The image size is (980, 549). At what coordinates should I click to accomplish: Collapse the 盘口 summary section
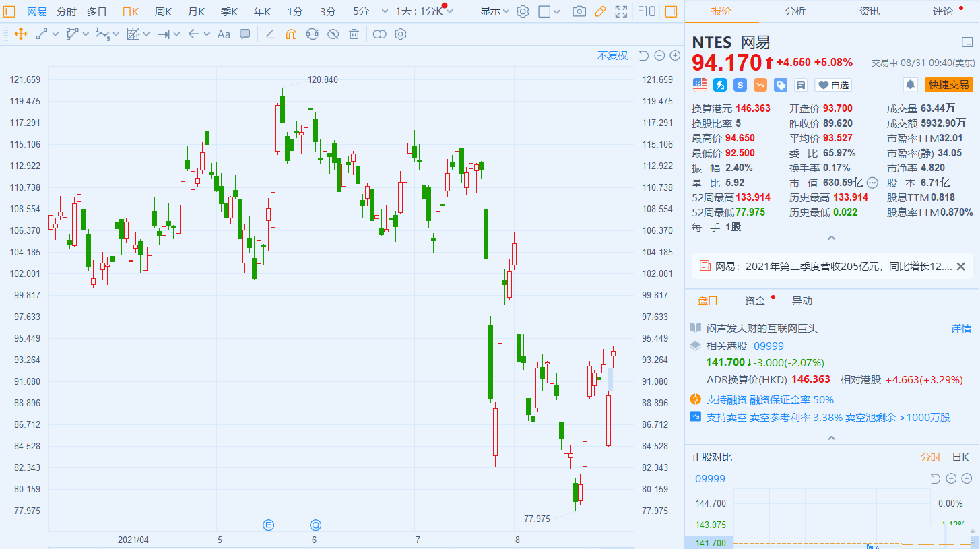832,438
